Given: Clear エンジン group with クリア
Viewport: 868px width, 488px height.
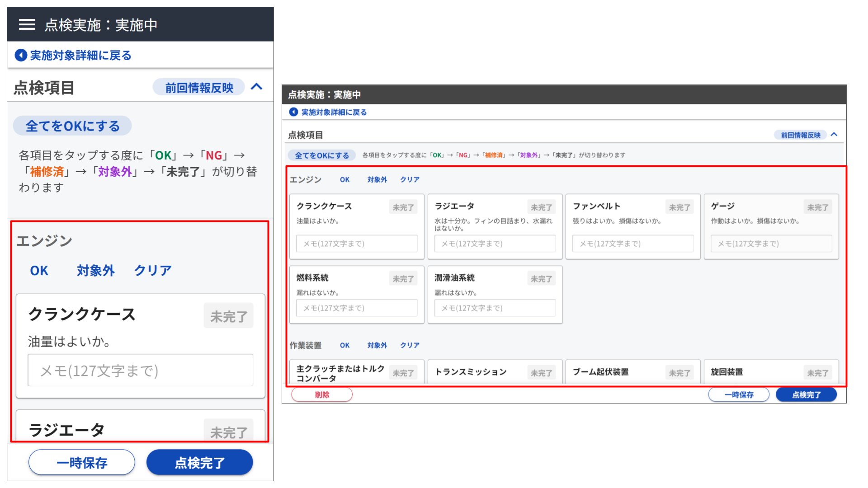Looking at the screenshot, I should pos(152,270).
